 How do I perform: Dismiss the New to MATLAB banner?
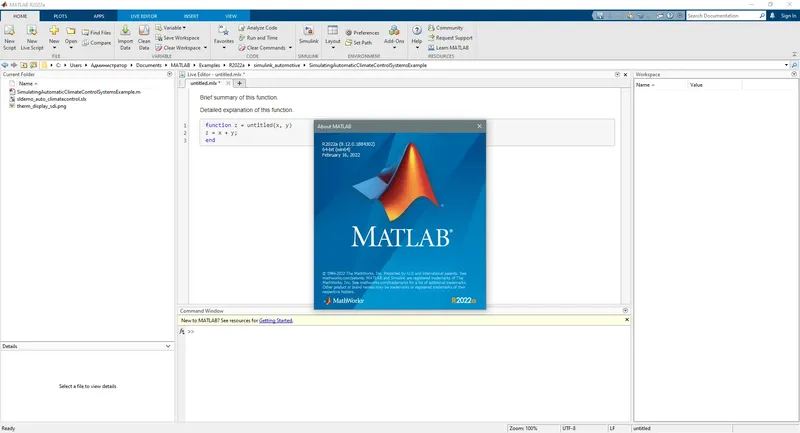pyautogui.click(x=627, y=320)
